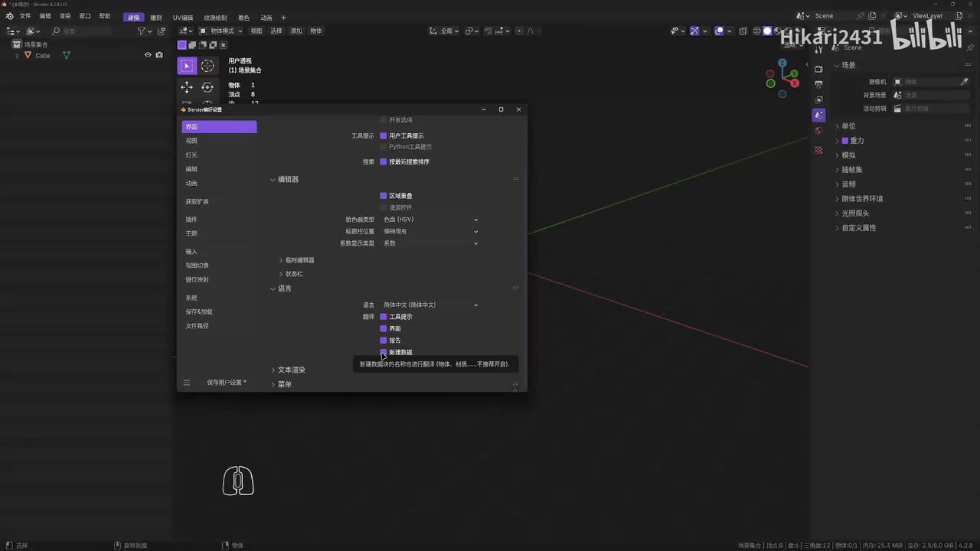The height and width of the screenshot is (551, 980).
Task: Open the 文件 menu
Action: pyautogui.click(x=25, y=16)
